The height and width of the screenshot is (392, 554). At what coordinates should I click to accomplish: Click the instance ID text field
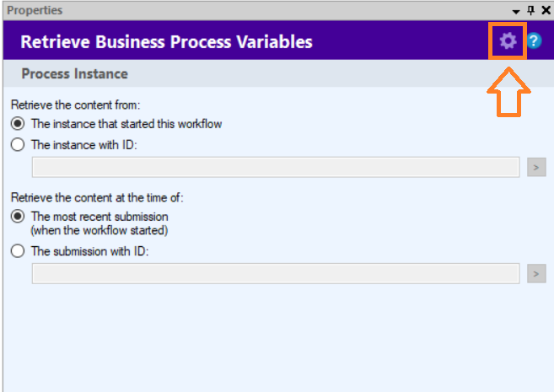[275, 167]
